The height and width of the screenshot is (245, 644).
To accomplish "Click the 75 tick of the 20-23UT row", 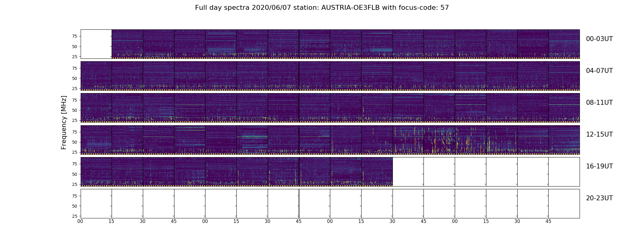I will pyautogui.click(x=75, y=196).
